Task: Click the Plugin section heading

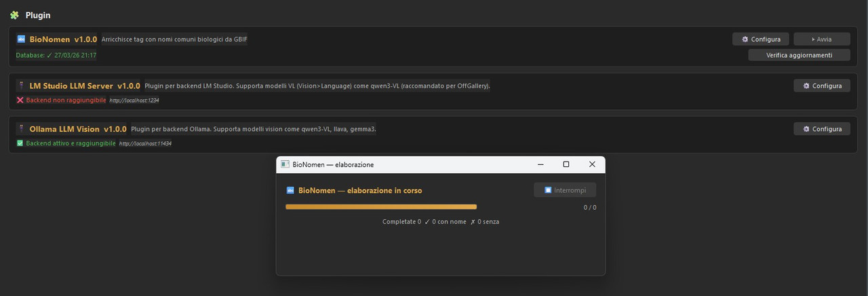Action: (38, 15)
